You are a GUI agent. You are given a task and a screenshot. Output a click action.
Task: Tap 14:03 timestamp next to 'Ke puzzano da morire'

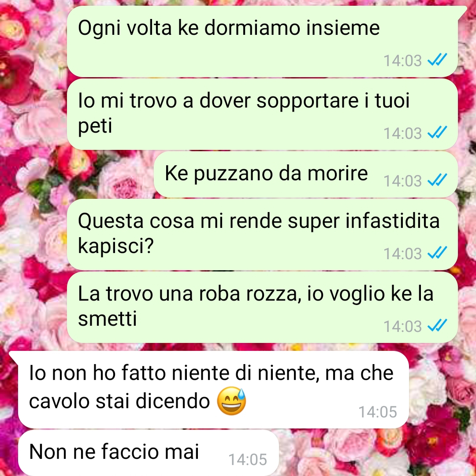tap(402, 181)
